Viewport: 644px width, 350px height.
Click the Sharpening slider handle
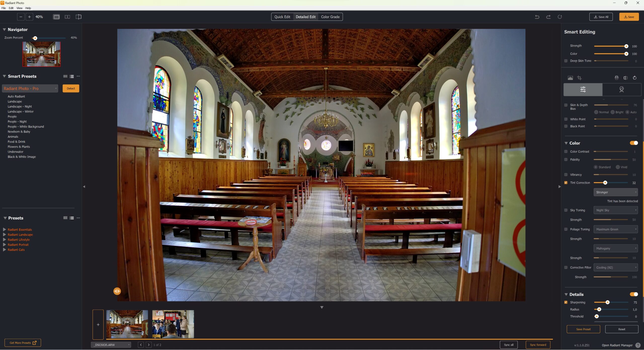point(608,302)
